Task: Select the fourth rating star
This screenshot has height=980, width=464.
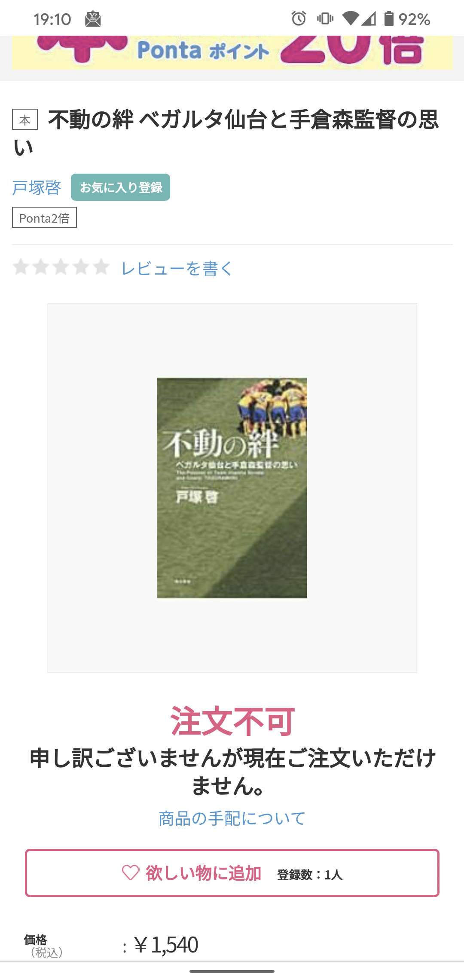Action: [81, 267]
